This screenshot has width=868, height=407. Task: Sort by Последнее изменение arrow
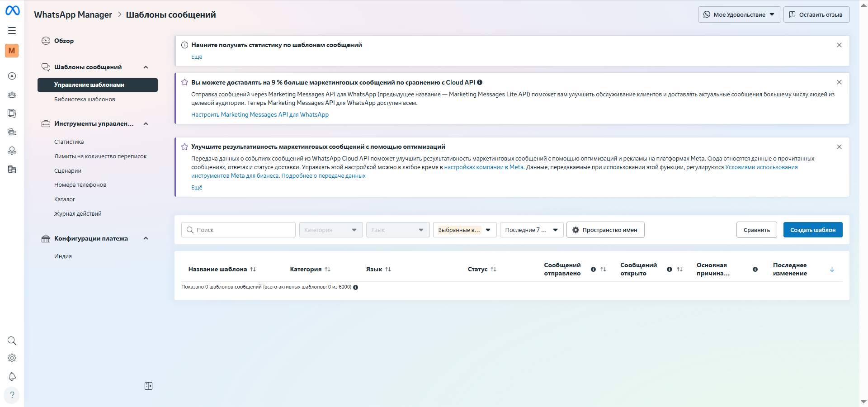click(x=832, y=270)
